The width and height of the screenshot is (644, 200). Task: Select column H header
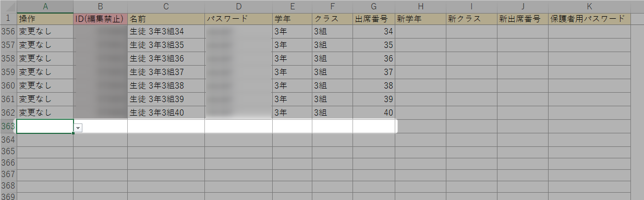tap(420, 6)
